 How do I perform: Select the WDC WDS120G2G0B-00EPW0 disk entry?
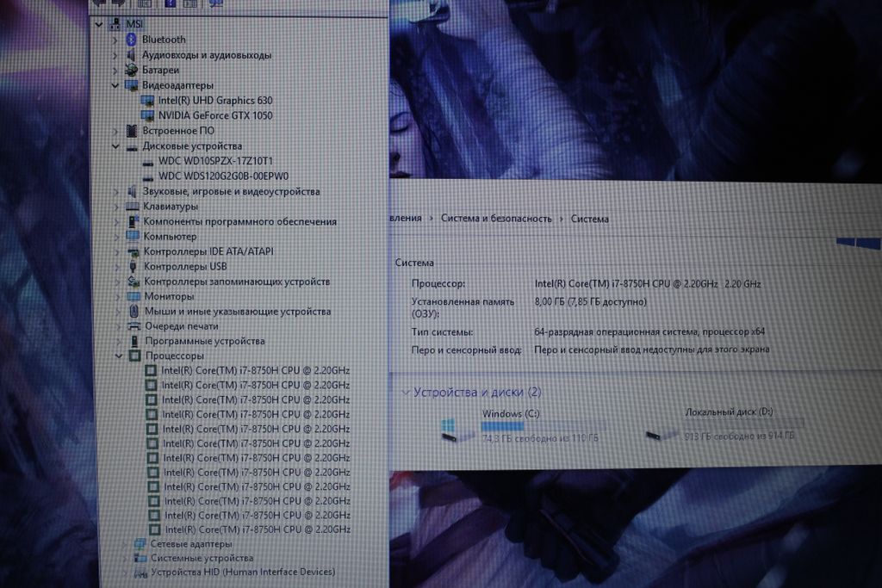pyautogui.click(x=223, y=176)
